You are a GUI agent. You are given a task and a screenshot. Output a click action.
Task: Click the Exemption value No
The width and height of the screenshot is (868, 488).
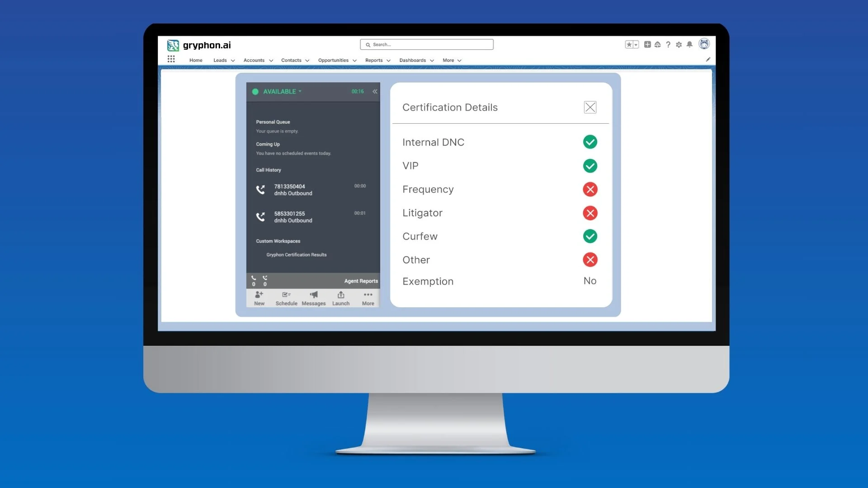pyautogui.click(x=590, y=281)
